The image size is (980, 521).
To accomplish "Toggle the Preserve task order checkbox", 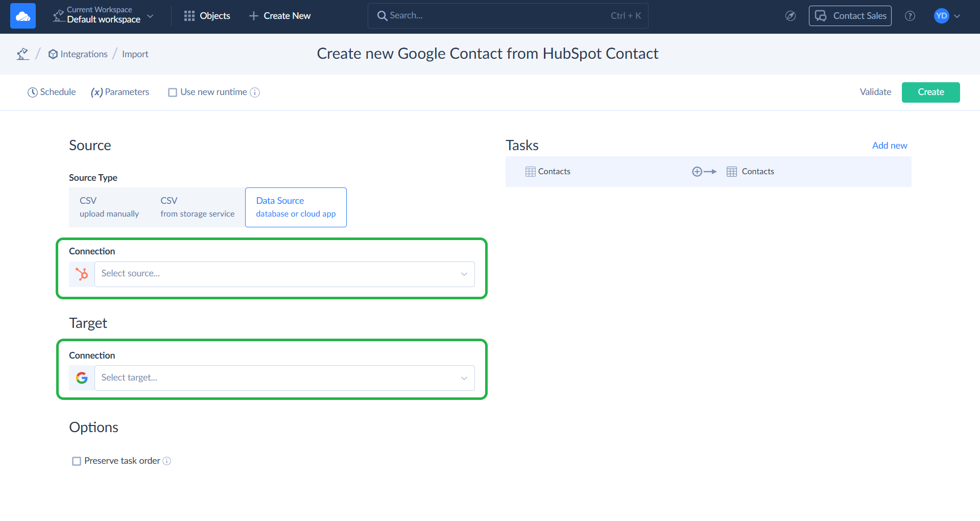I will (77, 461).
